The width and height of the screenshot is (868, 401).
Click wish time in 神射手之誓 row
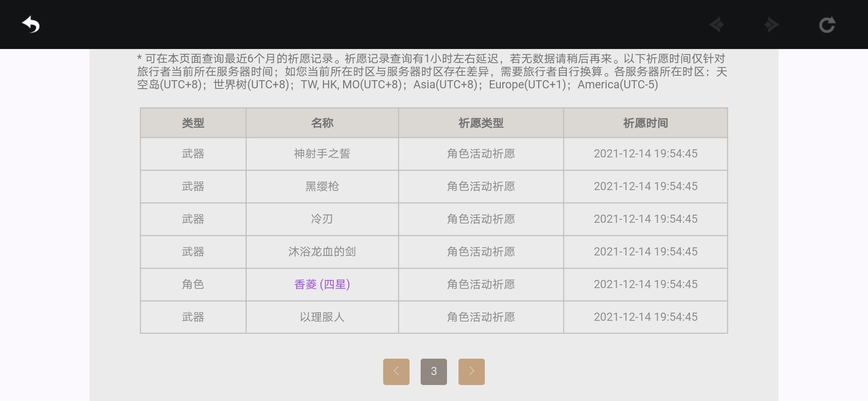[645, 154]
